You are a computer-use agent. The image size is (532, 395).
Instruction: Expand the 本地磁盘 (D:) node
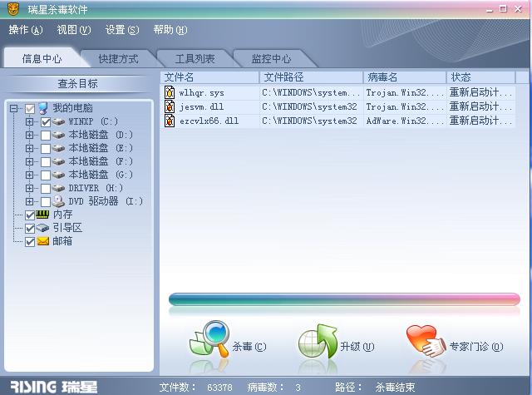[30, 135]
